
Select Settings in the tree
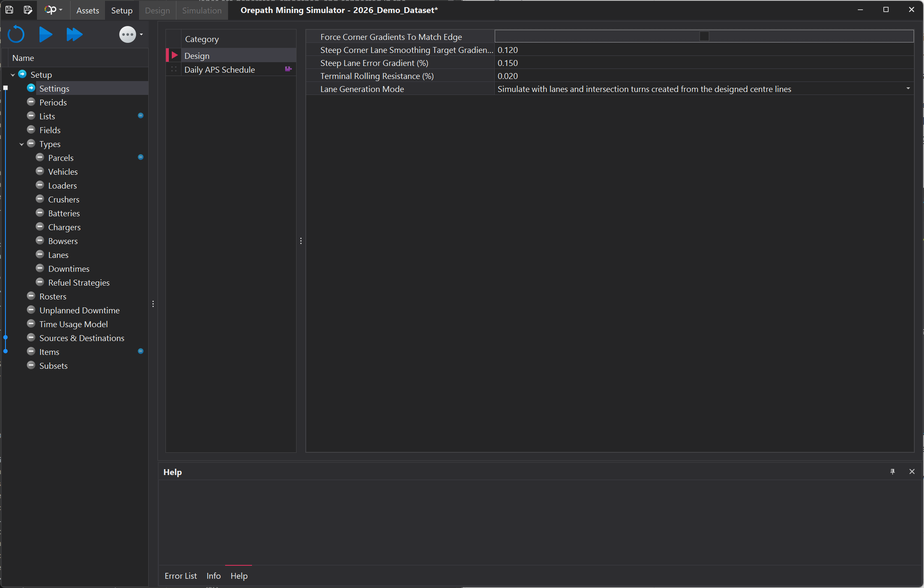[x=54, y=89]
